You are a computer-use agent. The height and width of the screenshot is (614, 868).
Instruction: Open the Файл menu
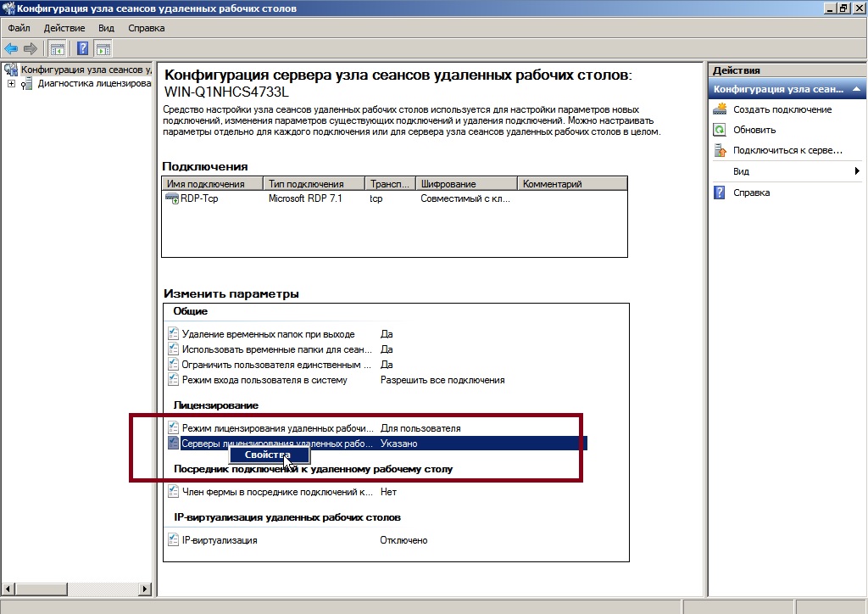[x=19, y=28]
